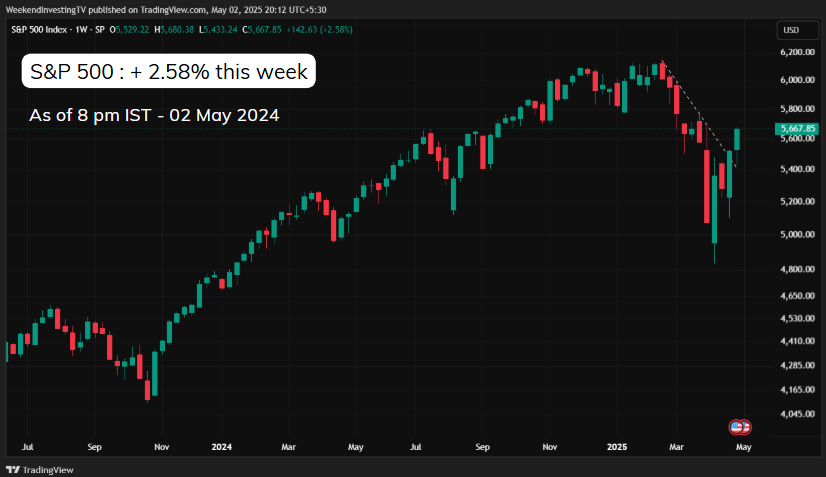Click the 2024 year label on the time axis
Image resolution: width=826 pixels, height=477 pixels.
point(222,446)
